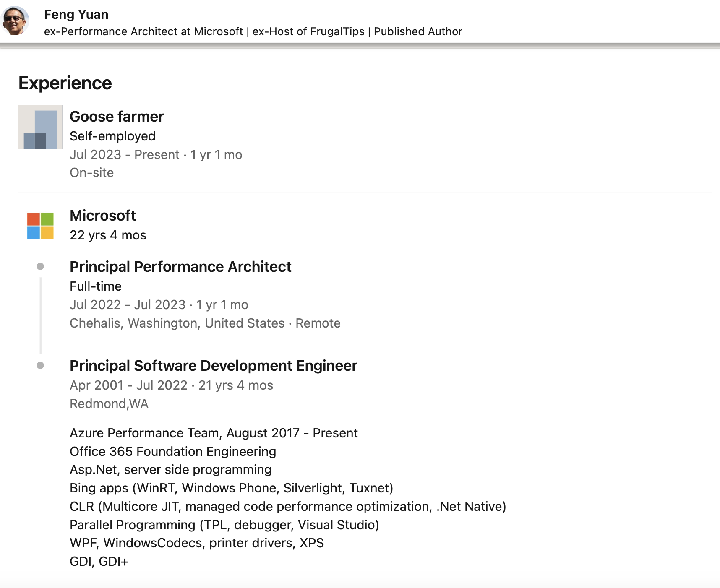
Task: Click the profile headline under Feng Yuan
Action: tap(253, 31)
